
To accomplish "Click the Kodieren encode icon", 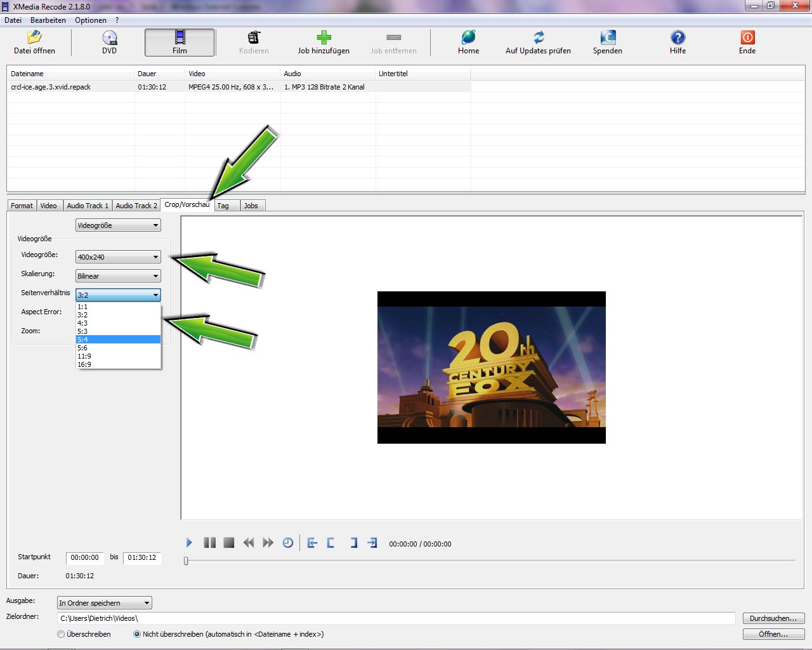I will click(x=254, y=43).
